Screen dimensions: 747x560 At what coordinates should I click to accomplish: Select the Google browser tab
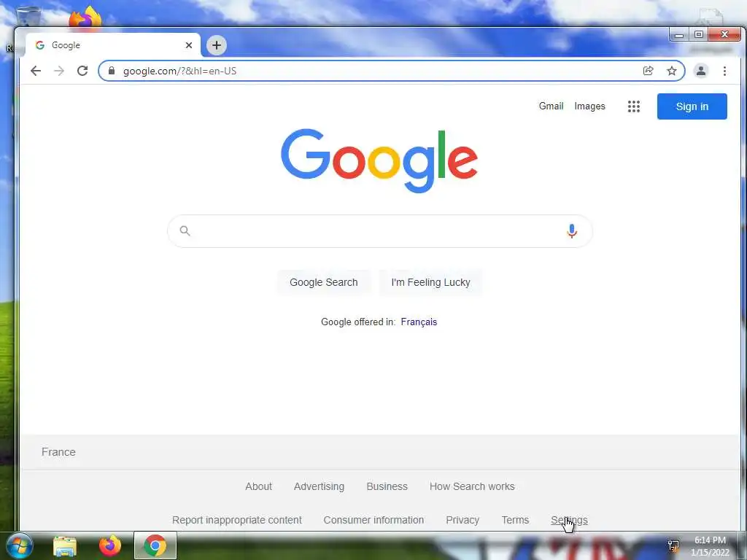113,45
